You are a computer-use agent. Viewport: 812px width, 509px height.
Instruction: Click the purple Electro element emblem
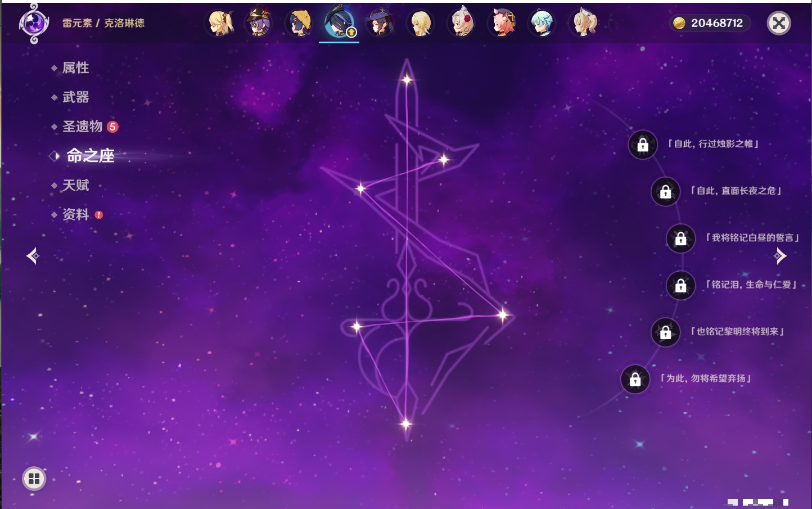[34, 24]
